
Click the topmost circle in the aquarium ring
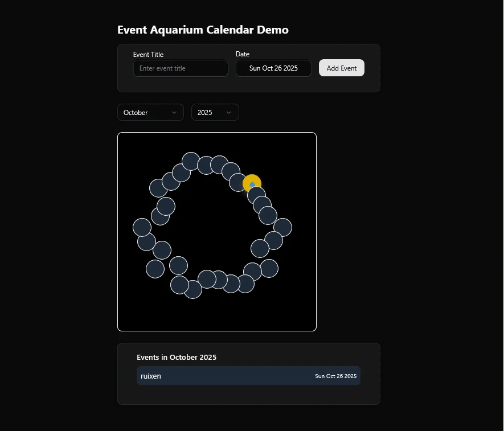(x=191, y=161)
